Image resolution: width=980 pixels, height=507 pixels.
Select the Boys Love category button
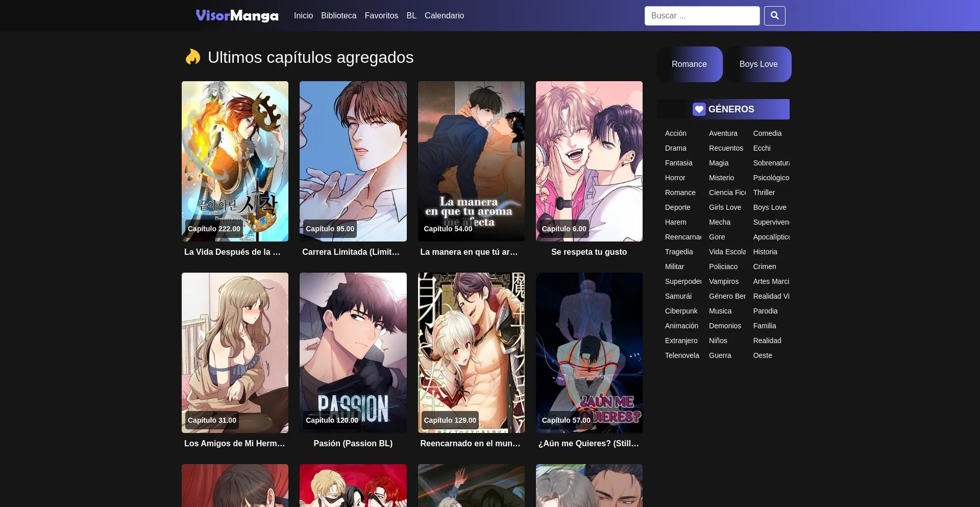(758, 64)
